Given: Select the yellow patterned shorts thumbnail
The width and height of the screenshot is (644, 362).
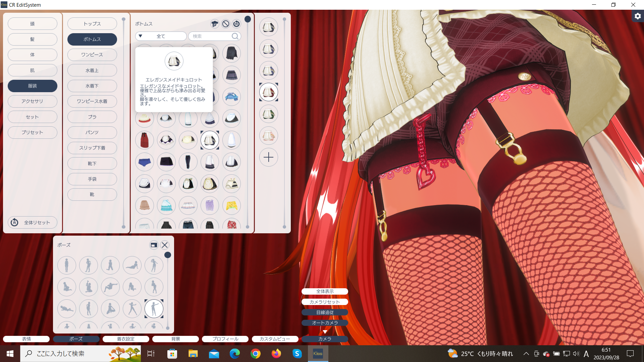Looking at the screenshot, I should (231, 205).
